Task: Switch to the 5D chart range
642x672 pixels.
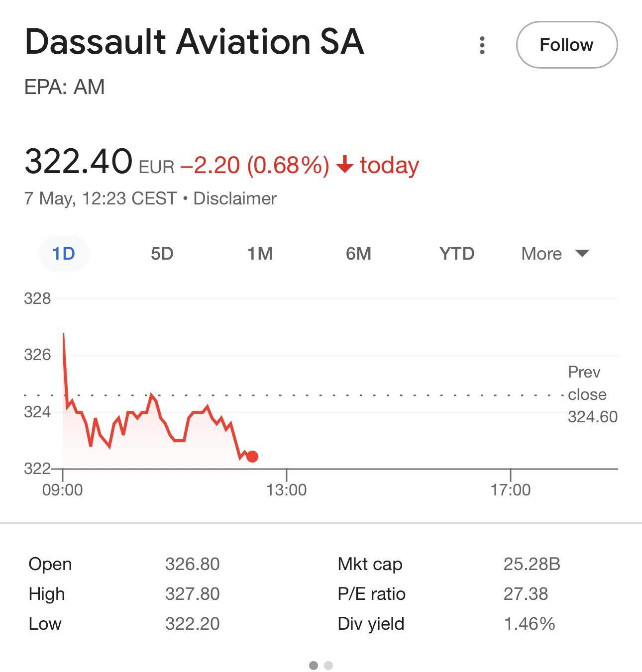Action: (162, 254)
